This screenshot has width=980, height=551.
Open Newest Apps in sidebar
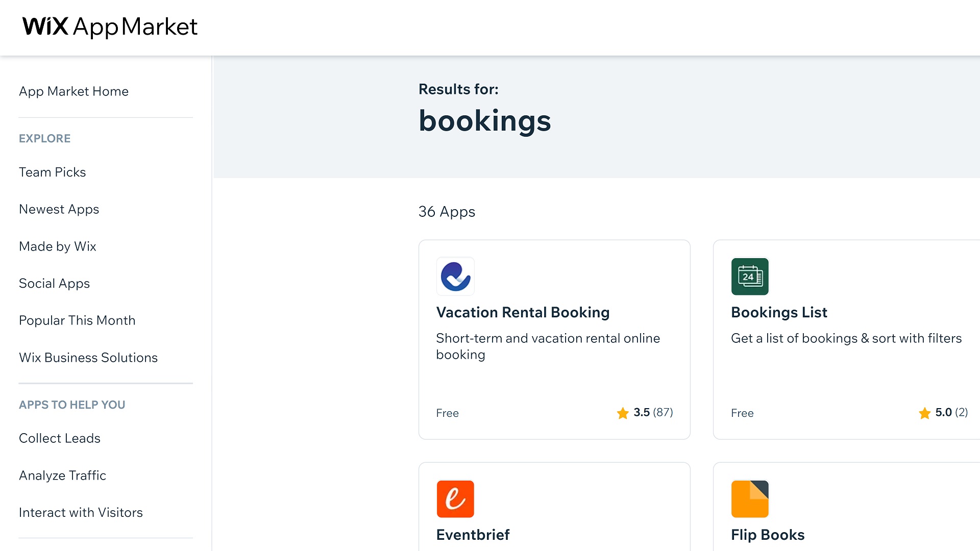tap(59, 209)
